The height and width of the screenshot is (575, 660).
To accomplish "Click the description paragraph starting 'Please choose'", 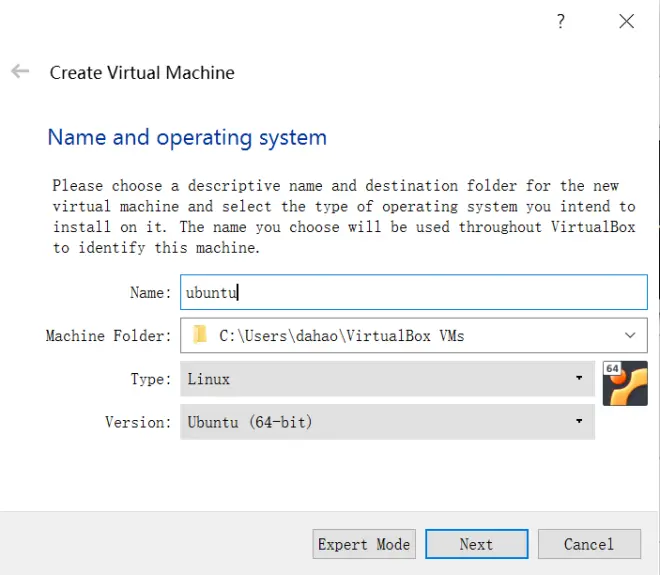I will click(344, 216).
